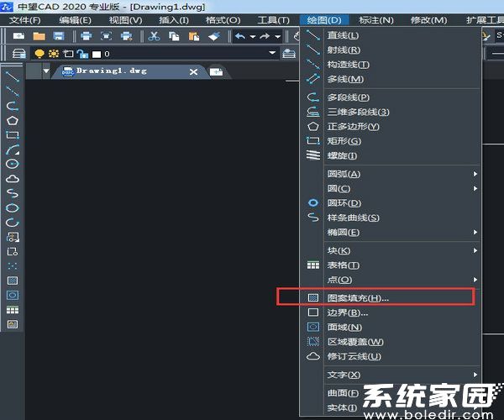Open the 视图(V) menu

point(125,20)
